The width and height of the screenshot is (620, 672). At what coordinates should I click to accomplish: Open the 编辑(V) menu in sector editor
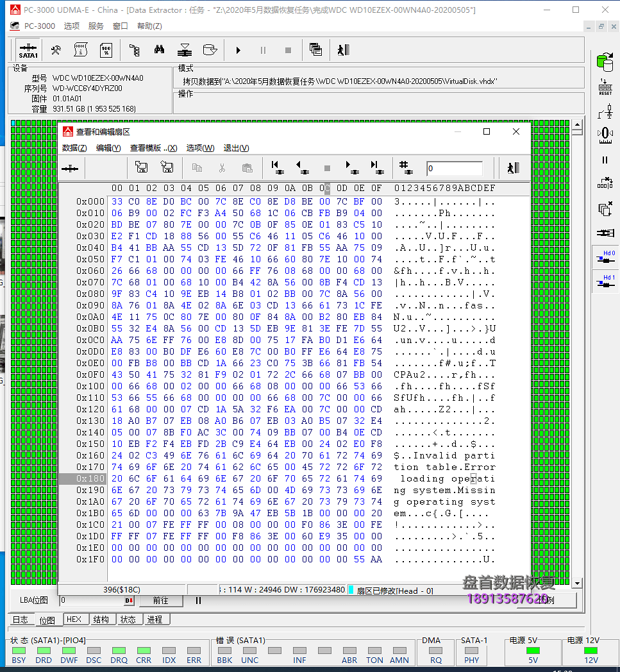coord(108,148)
